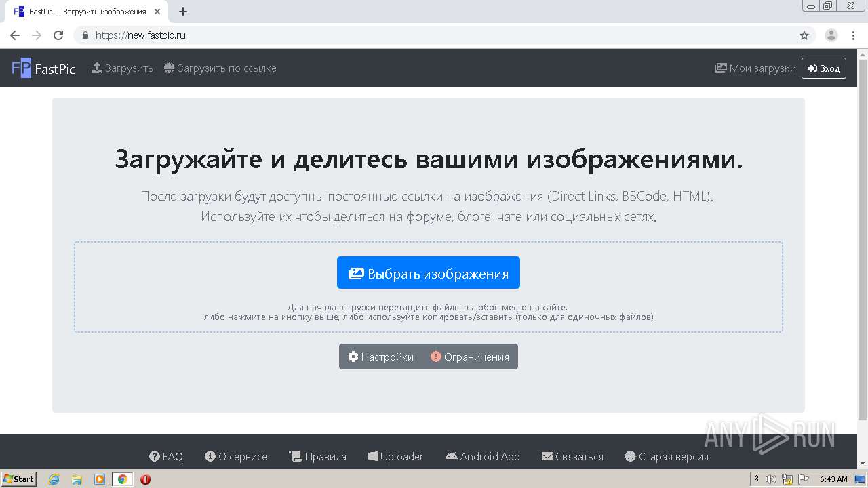This screenshot has height=488, width=868.
Task: Reload the page
Action: (x=58, y=35)
